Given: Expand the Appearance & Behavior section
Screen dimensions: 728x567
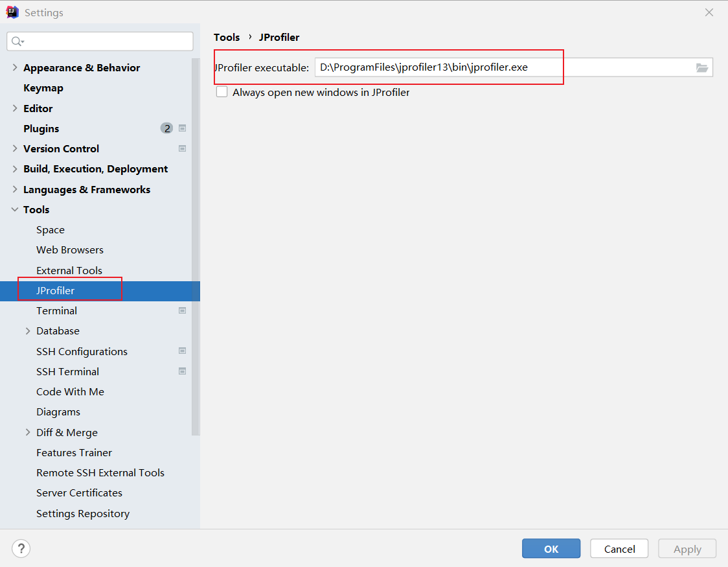Looking at the screenshot, I should coord(15,67).
